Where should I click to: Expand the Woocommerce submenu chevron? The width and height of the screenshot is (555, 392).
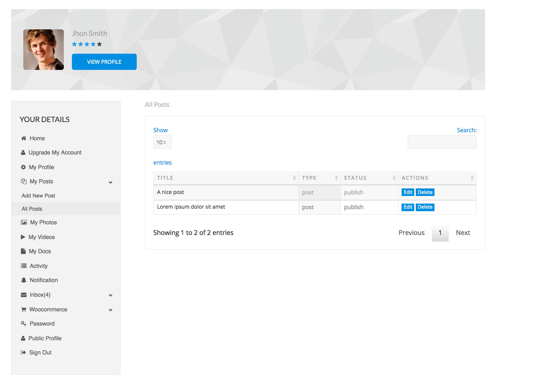pos(111,310)
